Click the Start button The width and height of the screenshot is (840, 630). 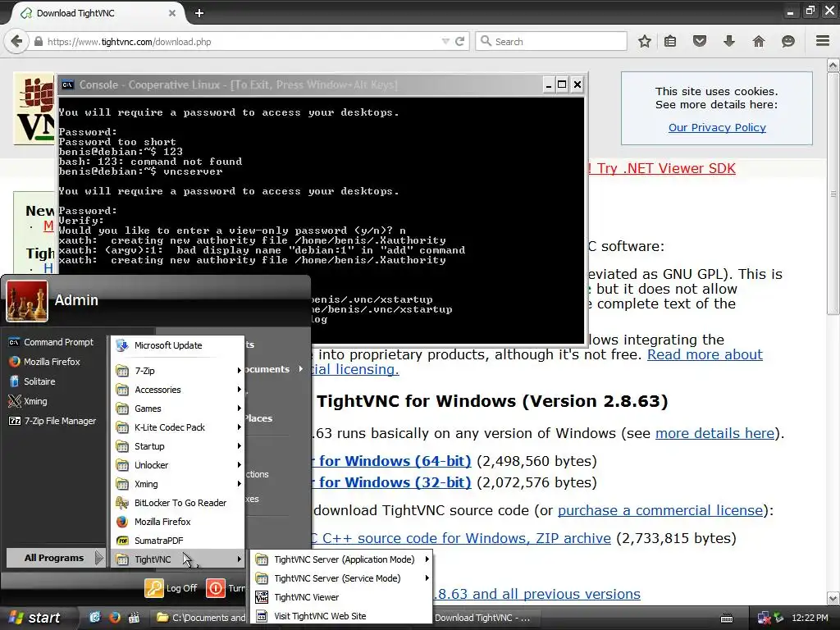click(x=34, y=618)
